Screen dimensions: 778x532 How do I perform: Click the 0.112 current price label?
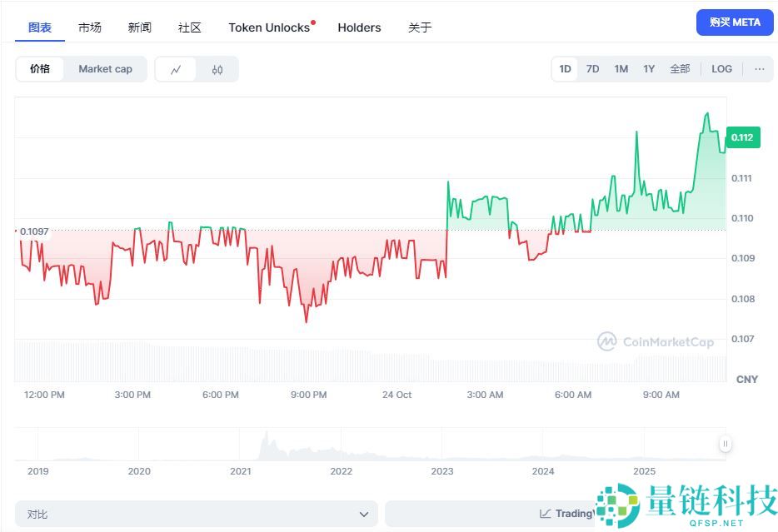pos(741,137)
